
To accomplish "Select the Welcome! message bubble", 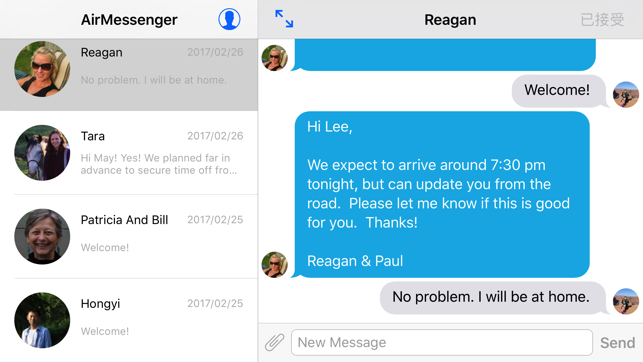I will tap(559, 91).
